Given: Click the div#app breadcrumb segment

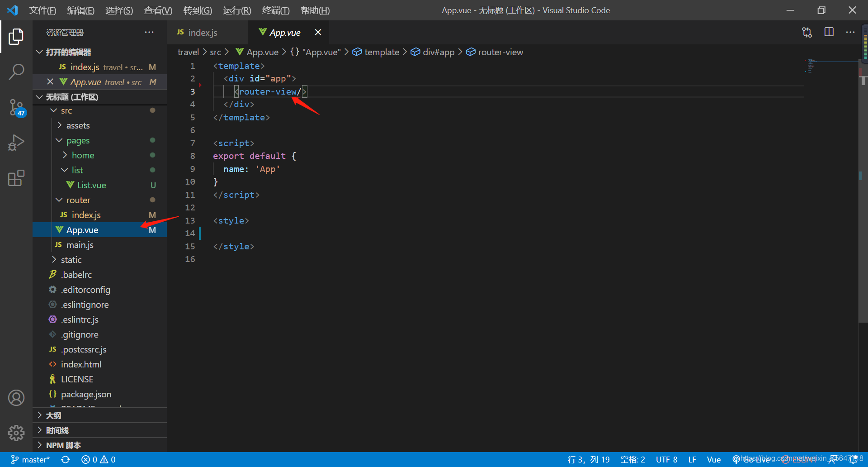Looking at the screenshot, I should click(433, 52).
